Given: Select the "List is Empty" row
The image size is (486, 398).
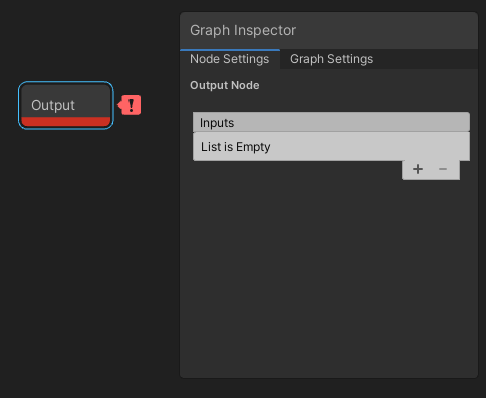Looking at the screenshot, I should [331, 147].
